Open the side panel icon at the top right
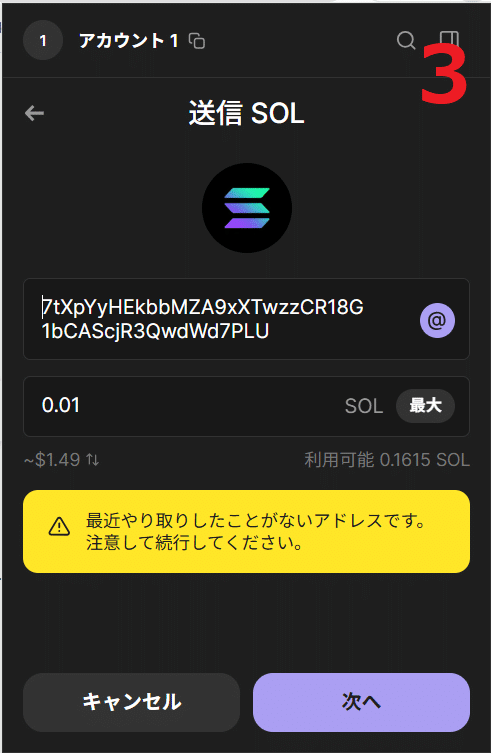Viewport: 491px width, 753px height. [x=449, y=39]
